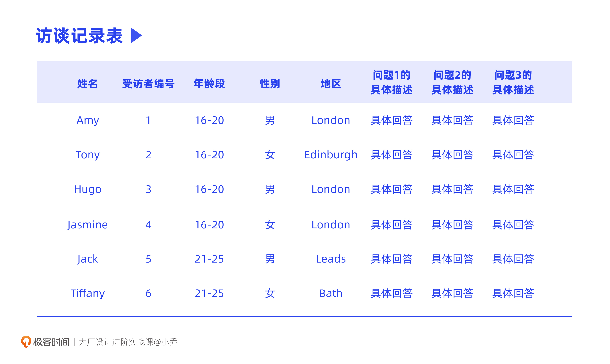Click the 地区 column header
The width and height of the screenshot is (610, 364).
331,84
